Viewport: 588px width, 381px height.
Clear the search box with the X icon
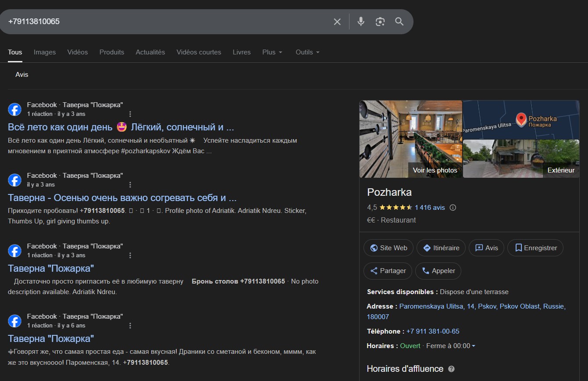tap(337, 22)
